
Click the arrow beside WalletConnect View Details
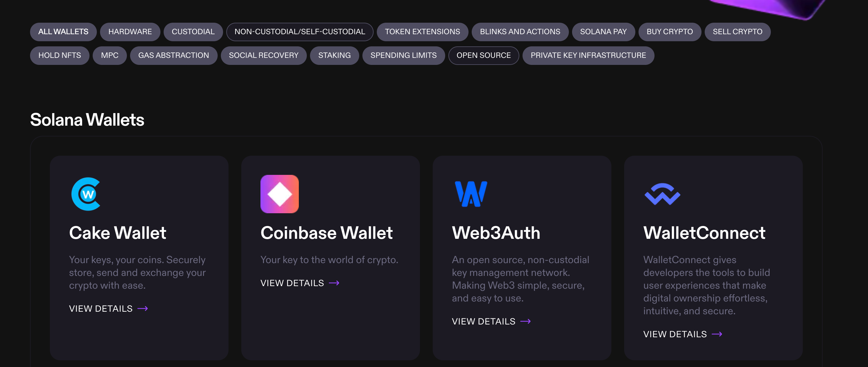pos(717,334)
